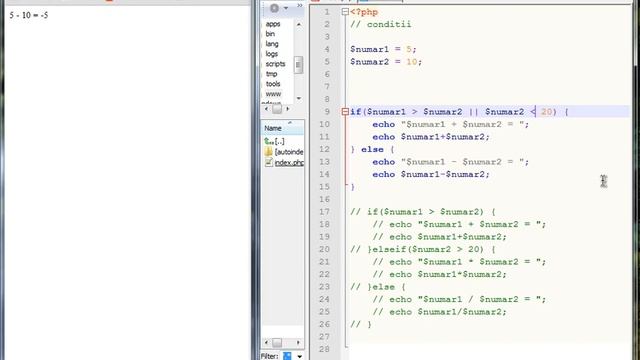This screenshot has width=640, height=360.
Task: Click the '} else {' line
Action: click(372, 149)
